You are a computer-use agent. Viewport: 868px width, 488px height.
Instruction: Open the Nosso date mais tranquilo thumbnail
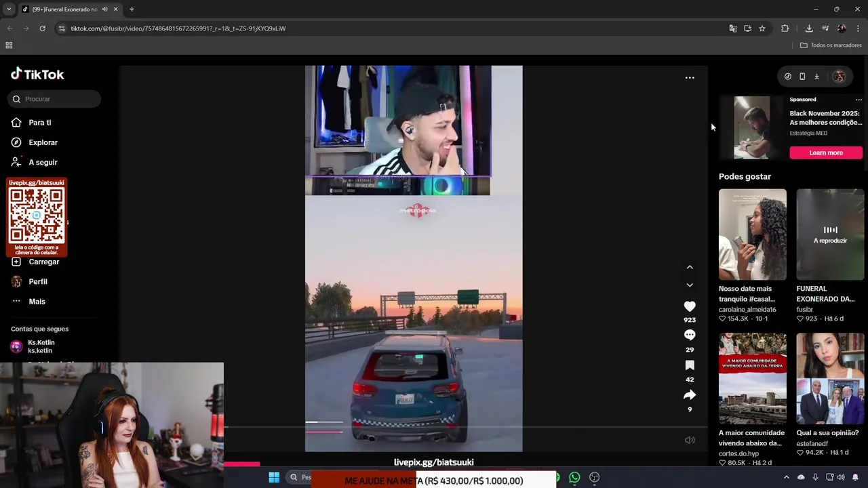(753, 235)
